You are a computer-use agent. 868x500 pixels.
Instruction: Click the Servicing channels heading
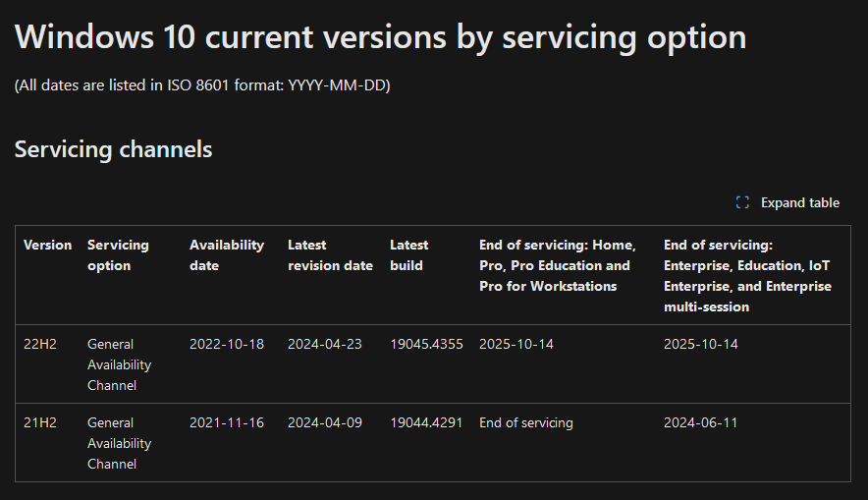coord(114,149)
